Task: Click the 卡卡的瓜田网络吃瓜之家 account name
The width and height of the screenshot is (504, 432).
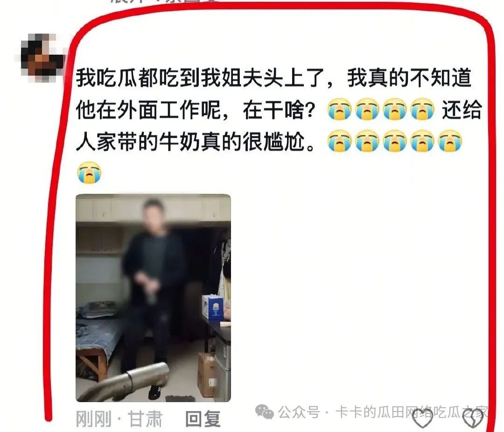Action: [x=412, y=412]
